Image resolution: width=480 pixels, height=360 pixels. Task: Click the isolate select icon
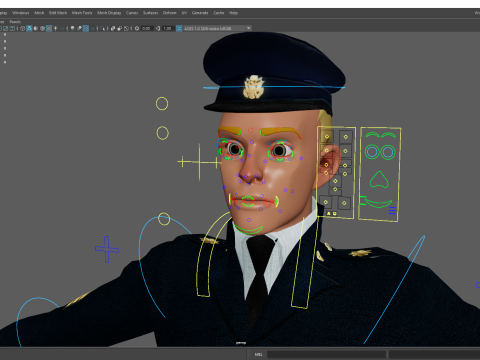(102, 28)
